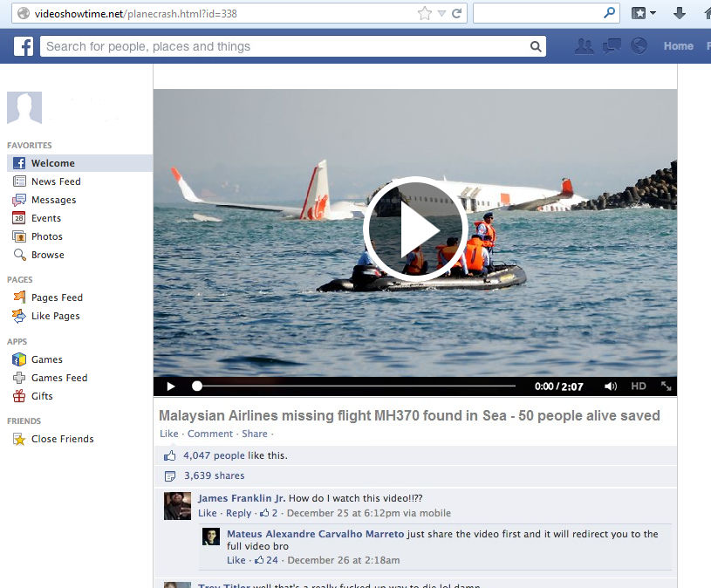The image size is (711, 588).
Task: Expand video to fullscreen
Action: tap(666, 386)
